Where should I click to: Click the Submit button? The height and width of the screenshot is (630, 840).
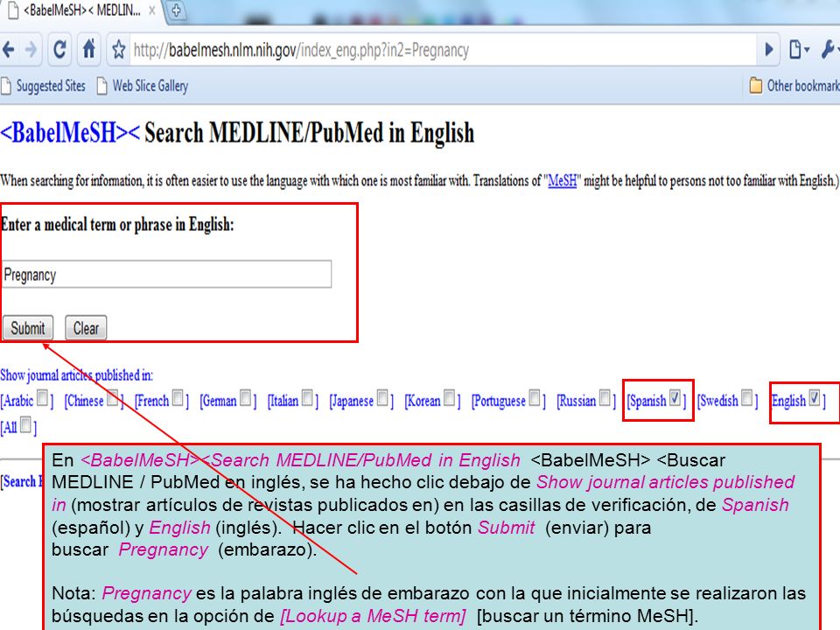click(x=28, y=327)
